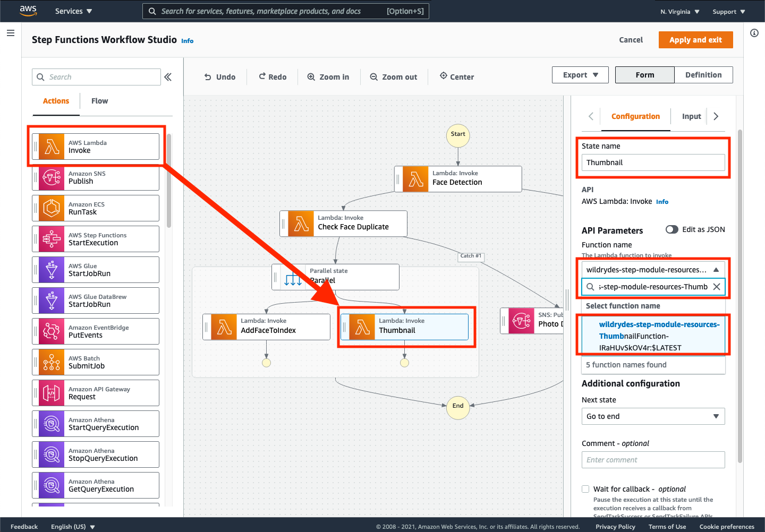Select the Amazon SNS Publish icon
The height and width of the screenshot is (532, 765).
(x=52, y=177)
